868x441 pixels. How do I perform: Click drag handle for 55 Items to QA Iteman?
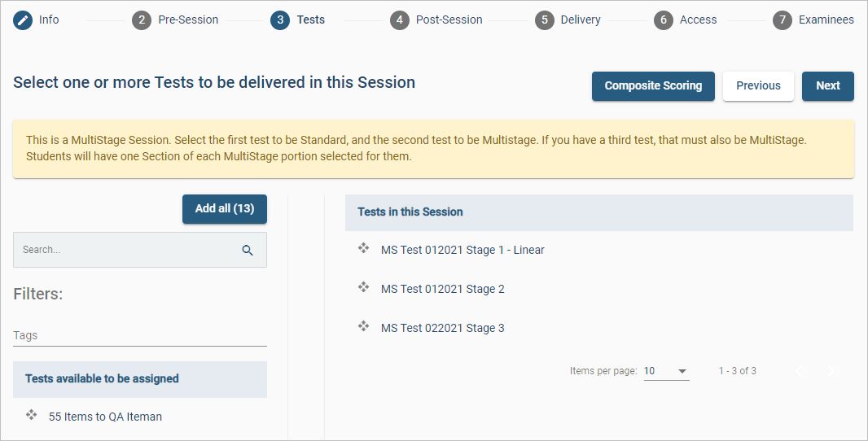tap(32, 416)
